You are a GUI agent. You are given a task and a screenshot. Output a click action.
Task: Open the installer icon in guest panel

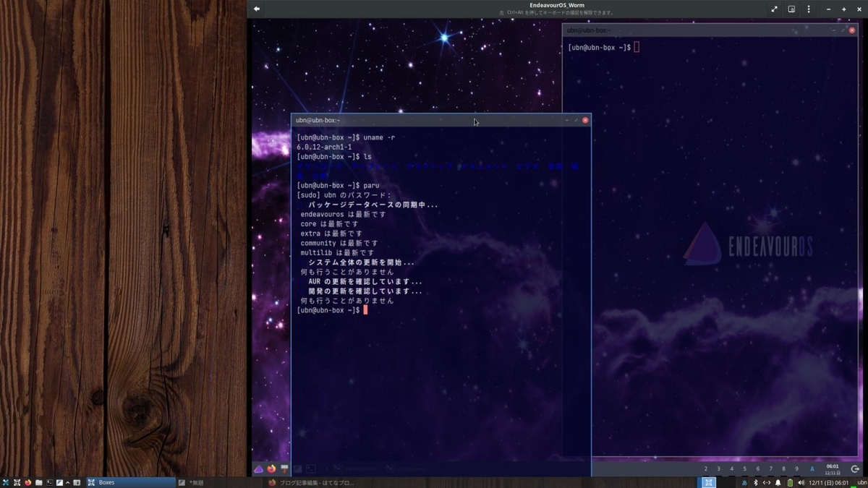284,468
